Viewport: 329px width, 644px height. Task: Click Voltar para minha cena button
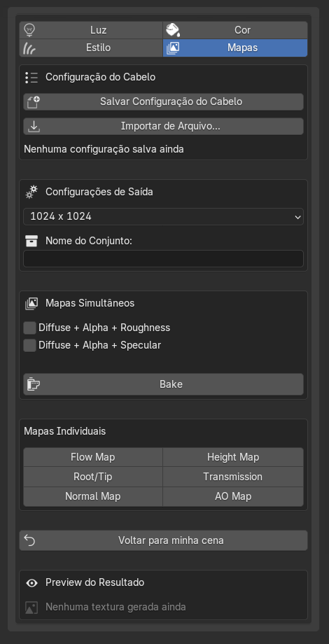[x=164, y=540]
